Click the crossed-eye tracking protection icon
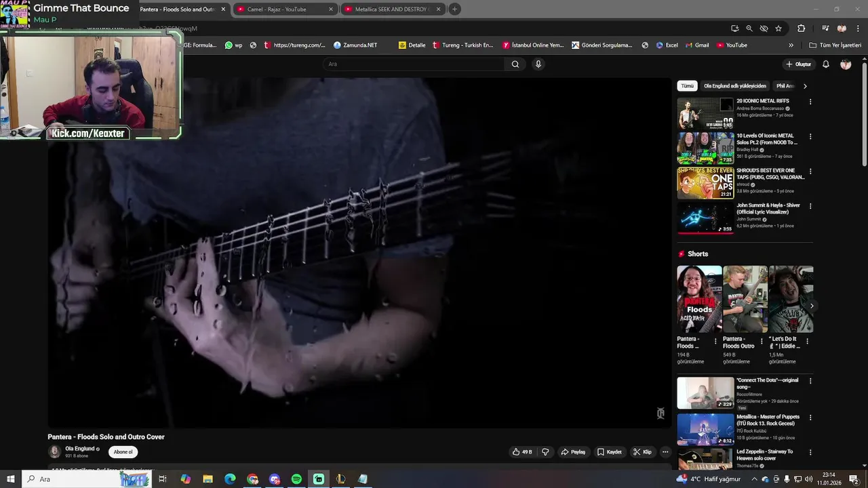The height and width of the screenshot is (488, 868). (764, 28)
